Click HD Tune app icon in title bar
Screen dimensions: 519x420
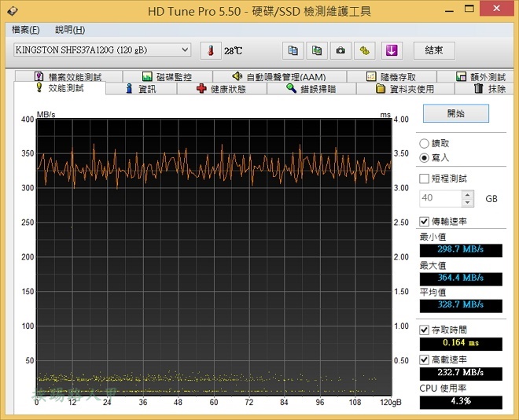pos(13,11)
